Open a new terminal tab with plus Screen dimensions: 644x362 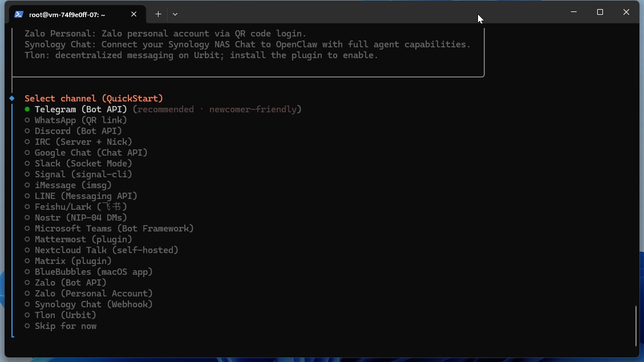158,14
